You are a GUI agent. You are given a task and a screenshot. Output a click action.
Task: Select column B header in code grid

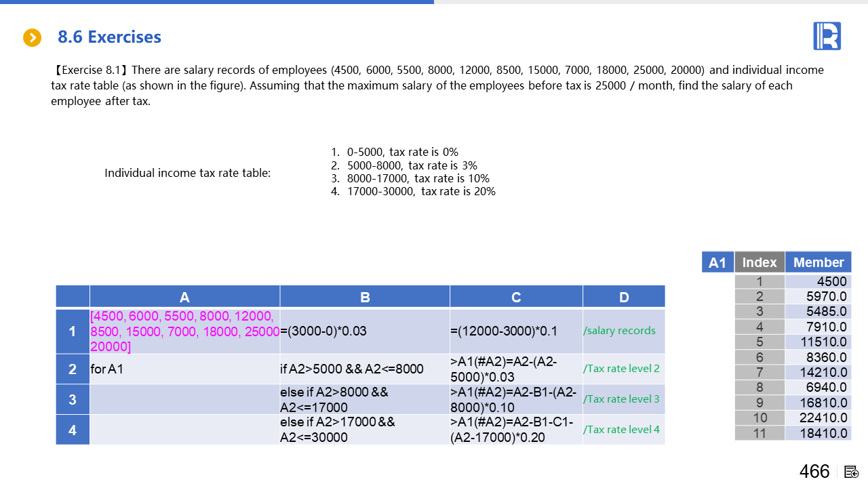[365, 297]
